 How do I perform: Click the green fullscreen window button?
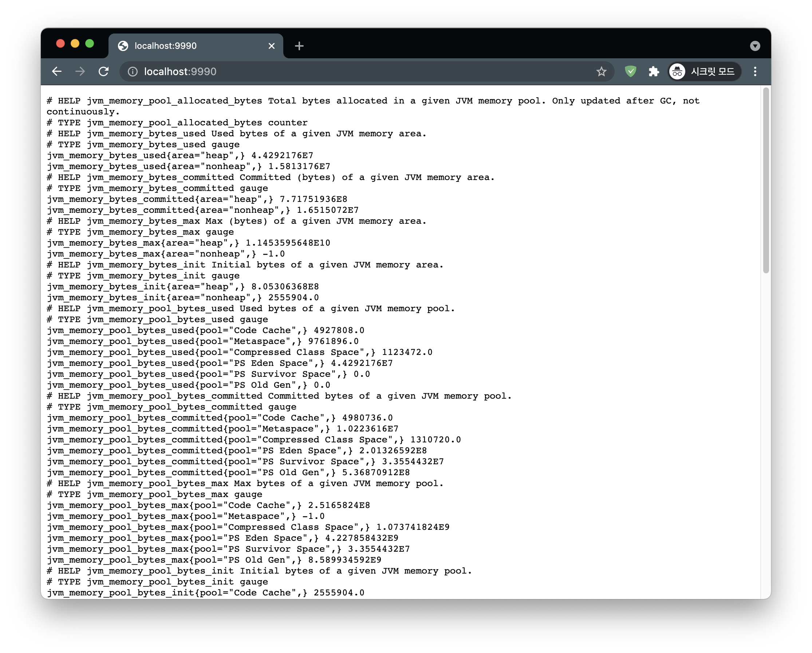click(90, 44)
